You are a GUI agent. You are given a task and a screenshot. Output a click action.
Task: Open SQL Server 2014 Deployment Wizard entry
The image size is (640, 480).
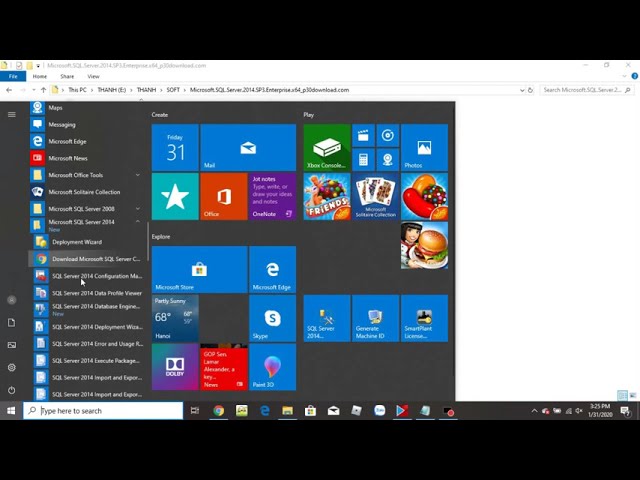[86, 327]
